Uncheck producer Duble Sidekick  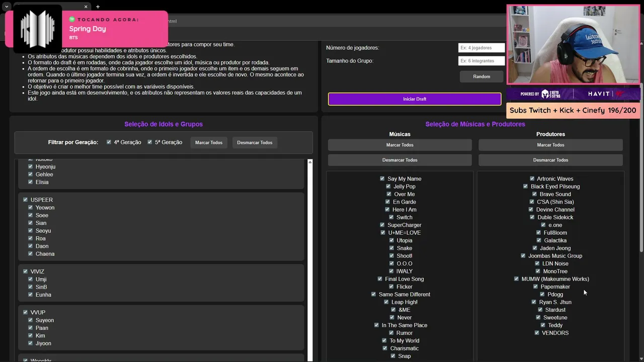[x=532, y=217]
